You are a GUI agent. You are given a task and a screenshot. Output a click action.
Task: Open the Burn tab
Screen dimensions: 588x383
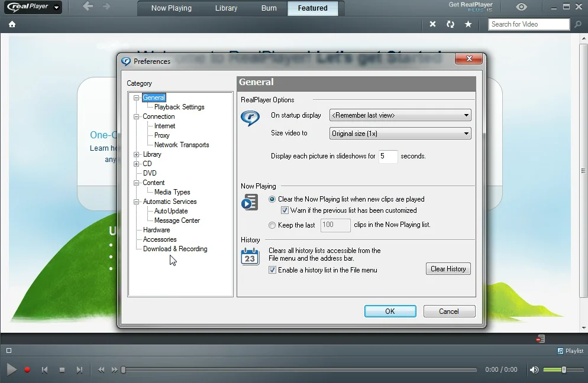tap(269, 8)
